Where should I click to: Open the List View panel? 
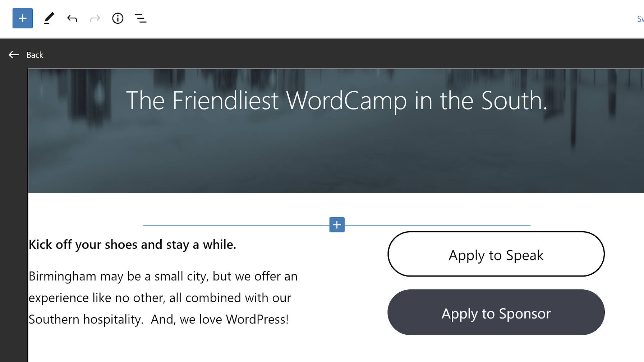click(141, 18)
